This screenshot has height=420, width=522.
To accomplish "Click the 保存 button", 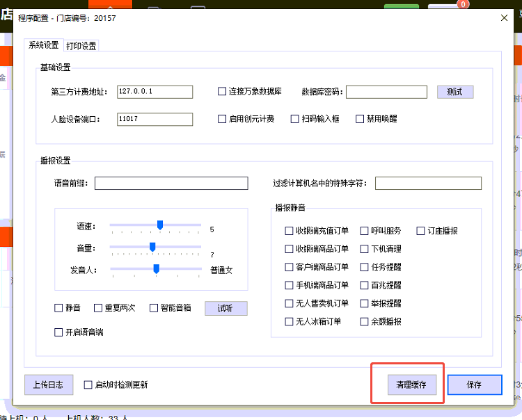I will click(x=474, y=385).
